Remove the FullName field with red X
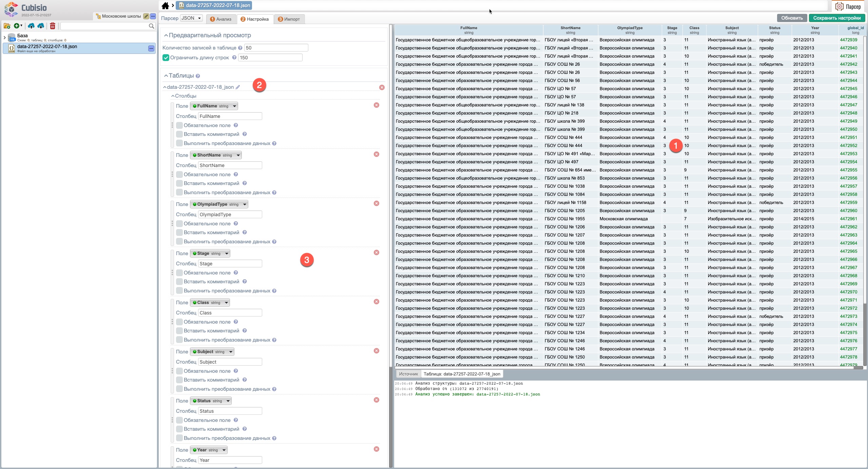The width and height of the screenshot is (868, 469). (x=376, y=105)
